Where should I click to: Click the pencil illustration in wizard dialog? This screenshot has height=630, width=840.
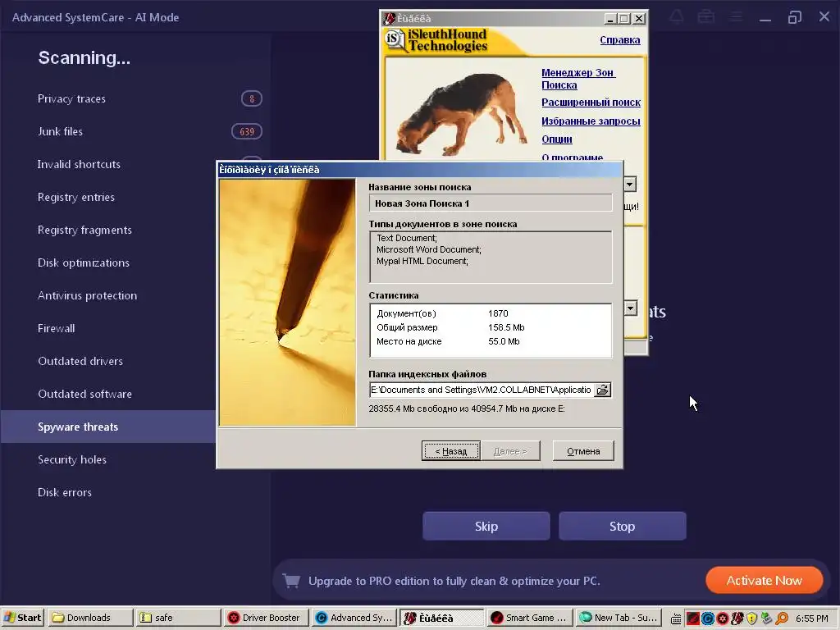tap(287, 302)
